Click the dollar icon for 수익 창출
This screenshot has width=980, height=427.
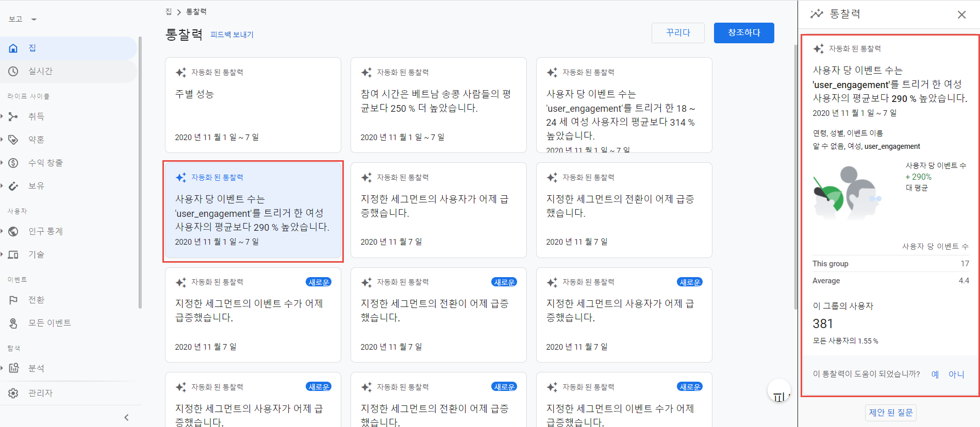(x=13, y=163)
